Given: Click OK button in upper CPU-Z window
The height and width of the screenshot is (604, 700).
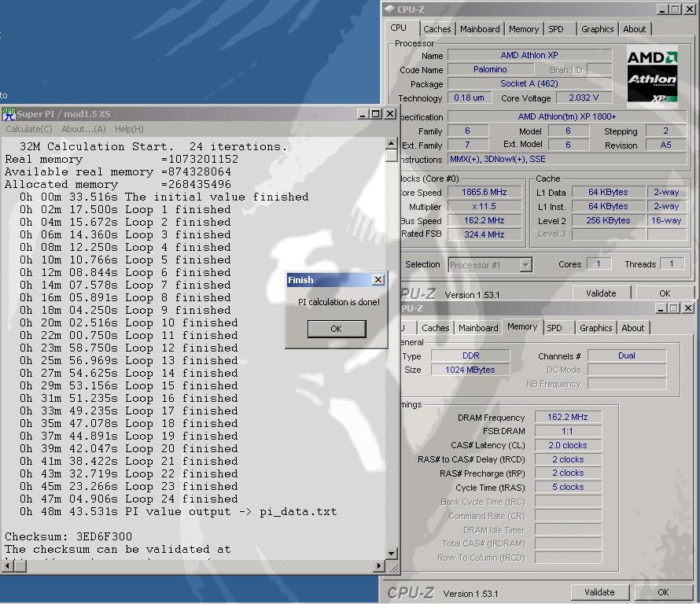Looking at the screenshot, I should pyautogui.click(x=665, y=293).
